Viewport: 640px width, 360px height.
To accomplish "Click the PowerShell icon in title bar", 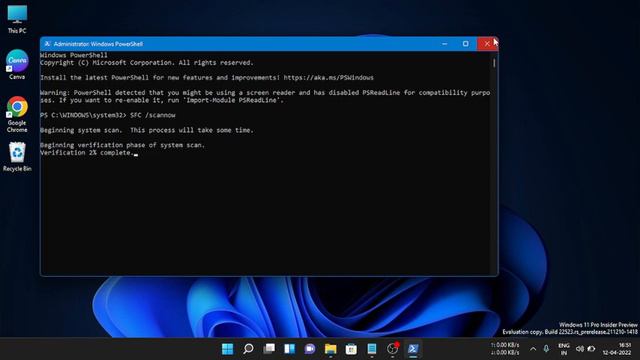I will [x=47, y=44].
